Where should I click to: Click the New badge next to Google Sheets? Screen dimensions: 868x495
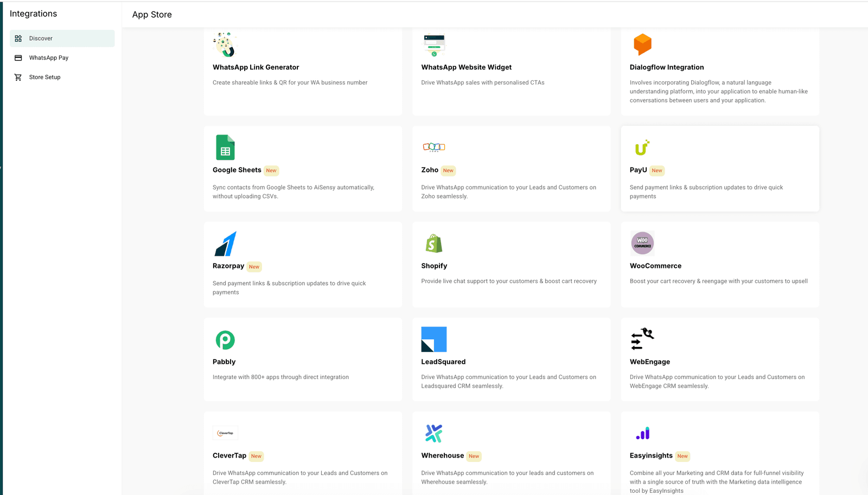coord(271,171)
